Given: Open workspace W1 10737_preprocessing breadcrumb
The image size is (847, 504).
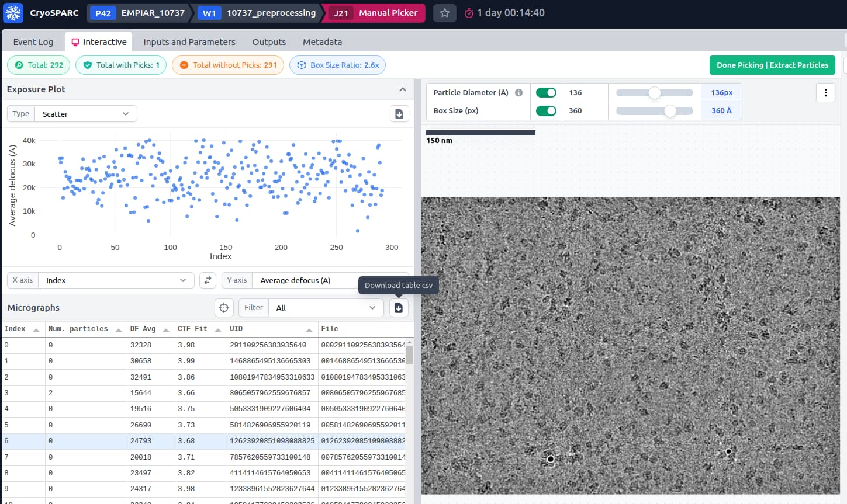Looking at the screenshot, I should [259, 13].
